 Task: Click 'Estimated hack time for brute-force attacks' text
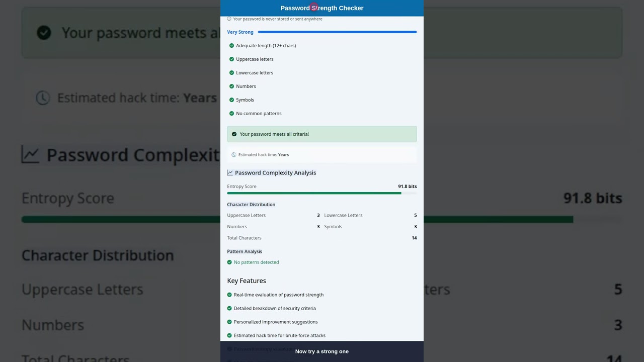point(280,335)
